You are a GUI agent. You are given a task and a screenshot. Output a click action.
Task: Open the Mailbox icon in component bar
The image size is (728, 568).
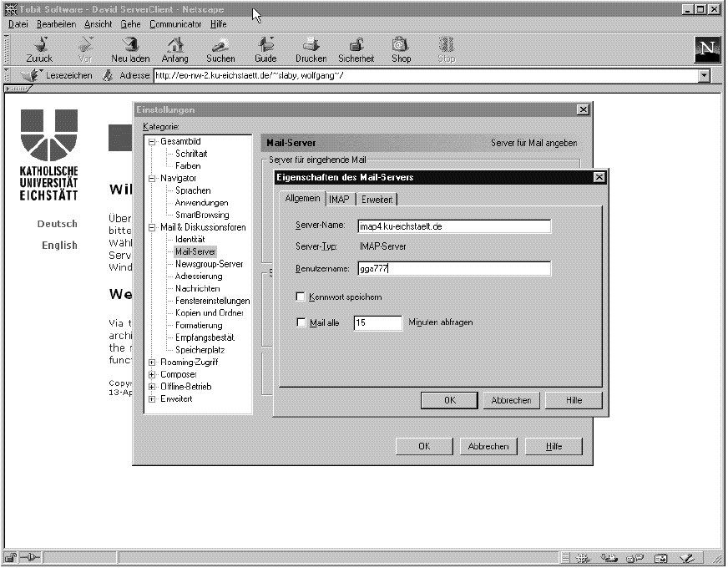point(609,558)
